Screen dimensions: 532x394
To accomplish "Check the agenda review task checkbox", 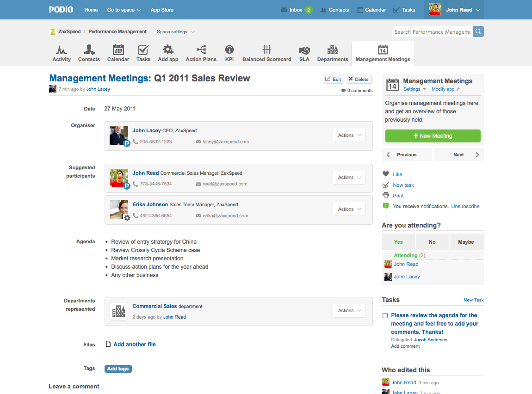I will (385, 315).
